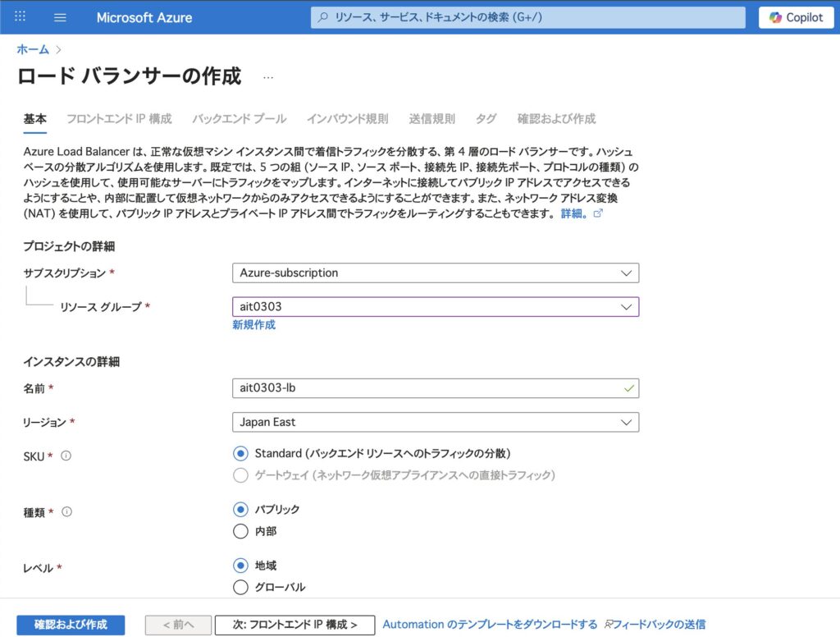Click the Microsoft Azure title

point(144,18)
